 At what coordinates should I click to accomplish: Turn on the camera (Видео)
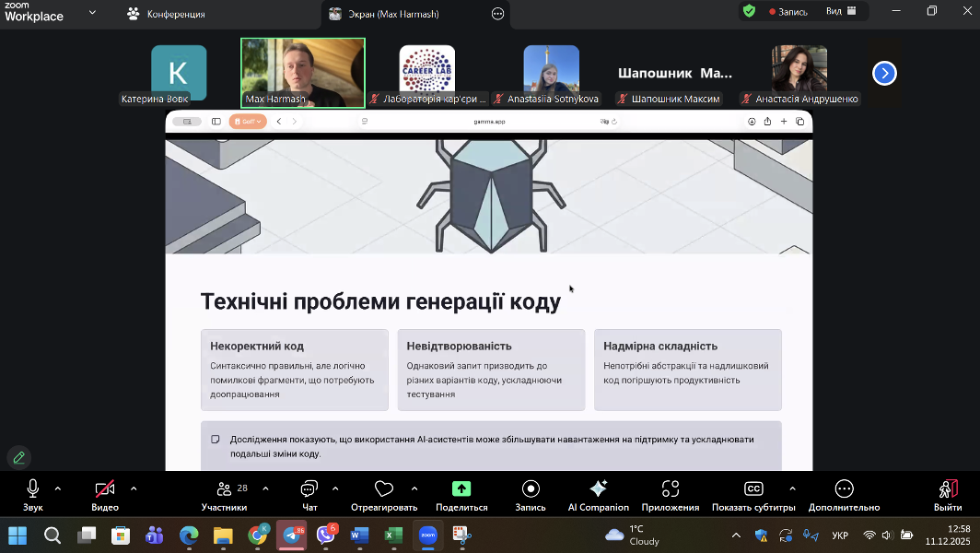point(105,489)
